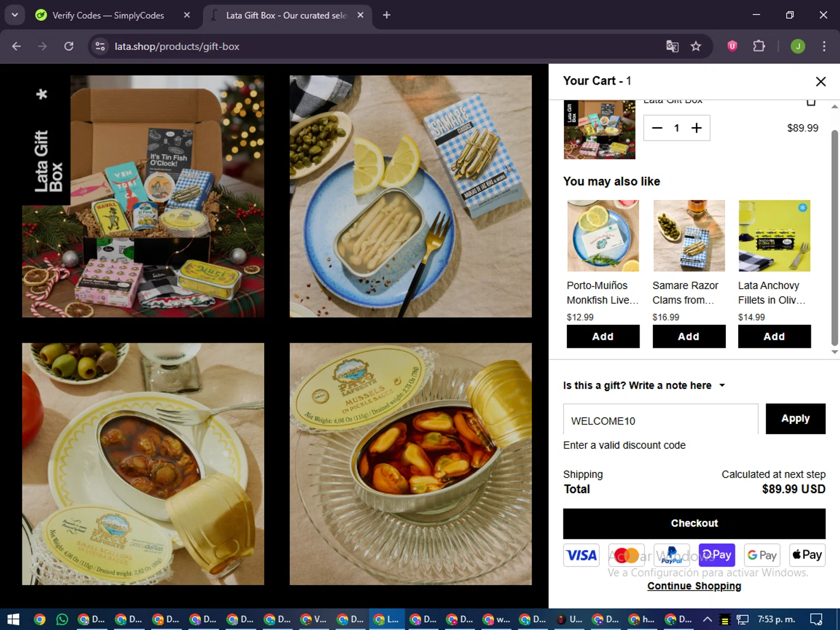Focus the discount code field containing WELCOME10
This screenshot has width=840, height=630.
click(661, 419)
